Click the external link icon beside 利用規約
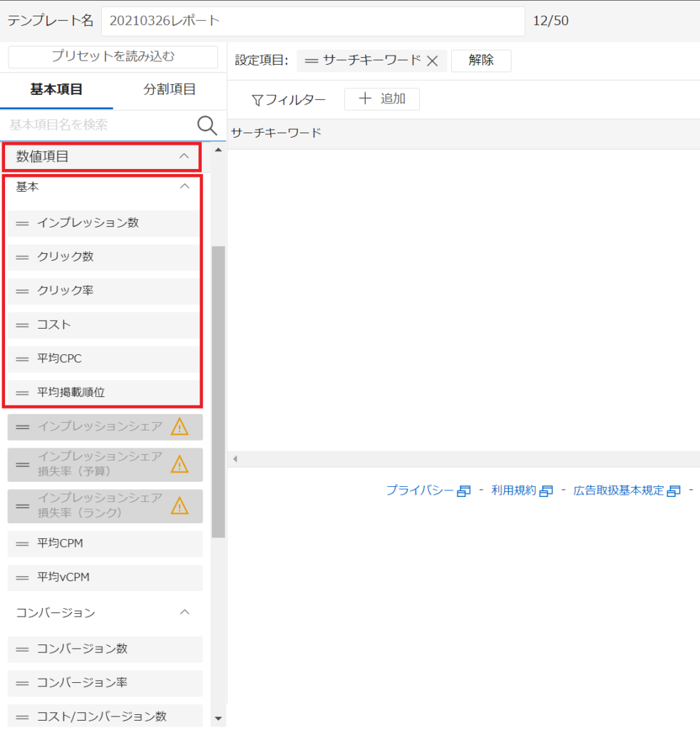 coord(546,490)
